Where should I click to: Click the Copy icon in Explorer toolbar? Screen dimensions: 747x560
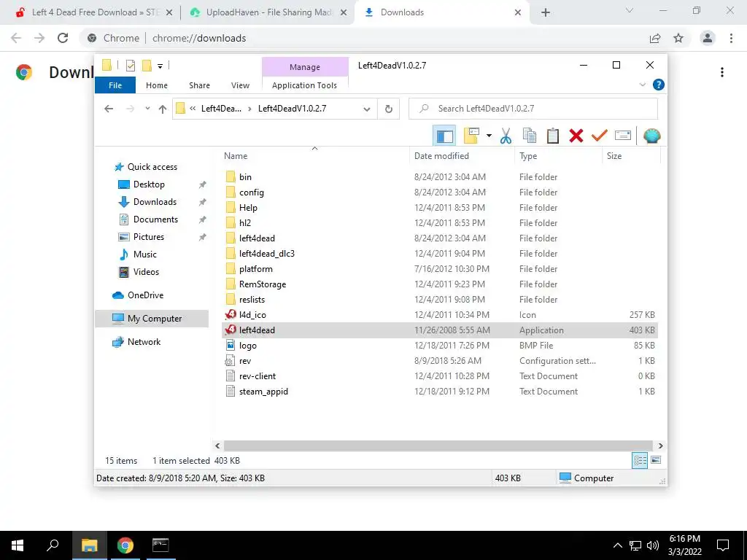click(x=530, y=136)
